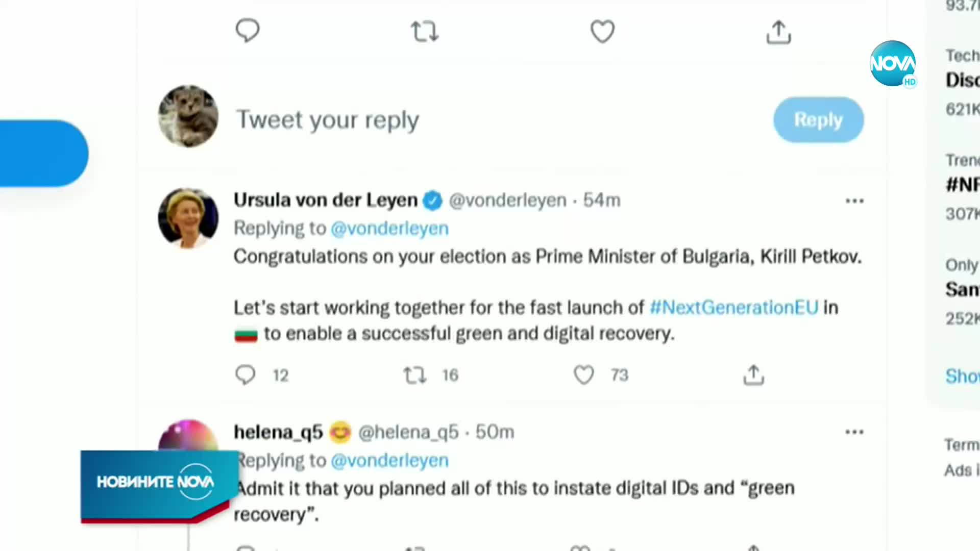Screen dimensions: 980x551
Task: Open Ursula von der Leyen's display name
Action: 326,200
